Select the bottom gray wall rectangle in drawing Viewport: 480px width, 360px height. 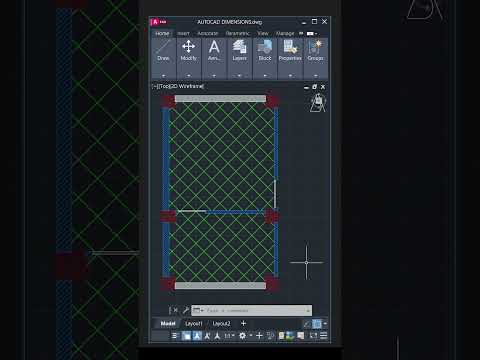tap(220, 286)
